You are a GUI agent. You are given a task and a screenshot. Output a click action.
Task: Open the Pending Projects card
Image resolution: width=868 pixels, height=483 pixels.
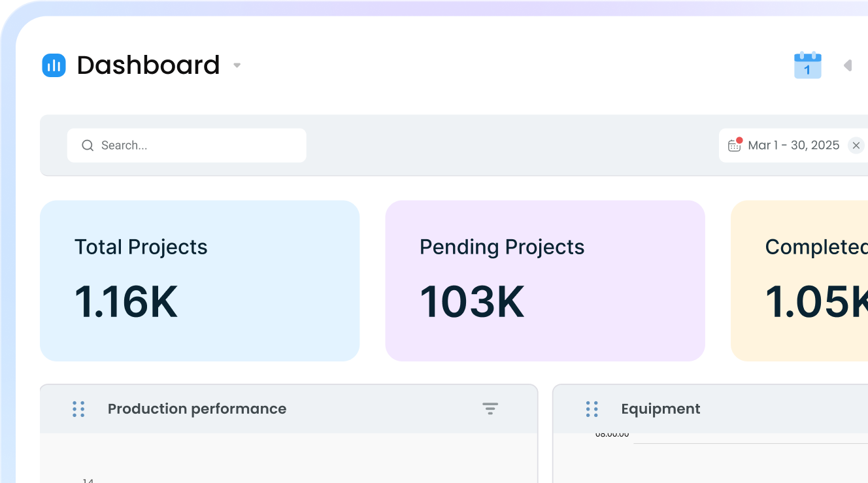click(545, 281)
